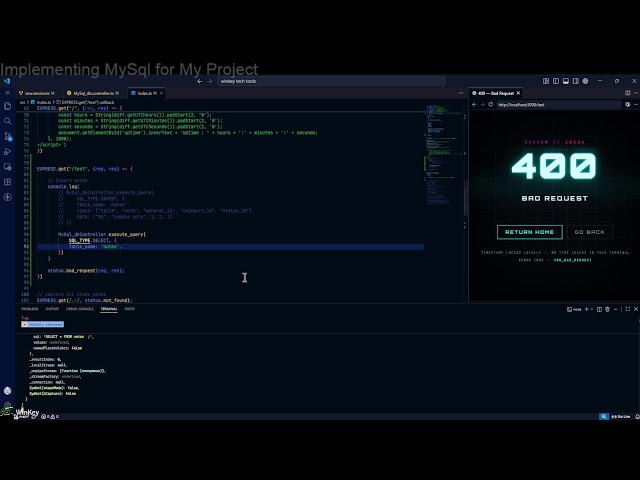Image resolution: width=640 pixels, height=480 pixels.
Task: Click the customize layout icon in the title bar
Action: [546, 81]
